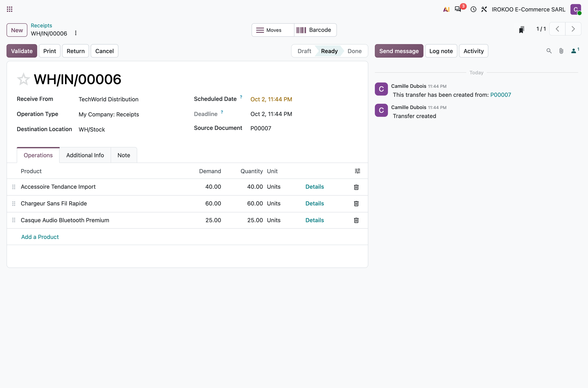Image resolution: width=588 pixels, height=388 pixels.
Task: Open column settings for operations table
Action: click(x=357, y=171)
